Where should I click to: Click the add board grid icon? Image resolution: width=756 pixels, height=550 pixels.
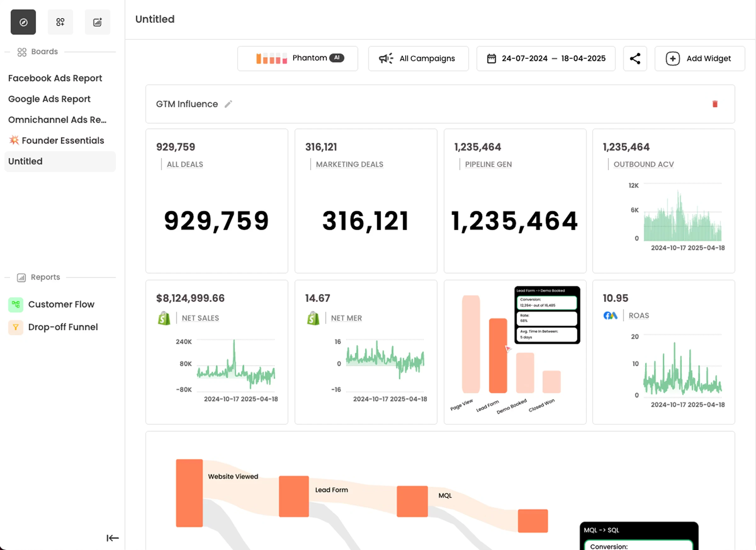tap(60, 22)
